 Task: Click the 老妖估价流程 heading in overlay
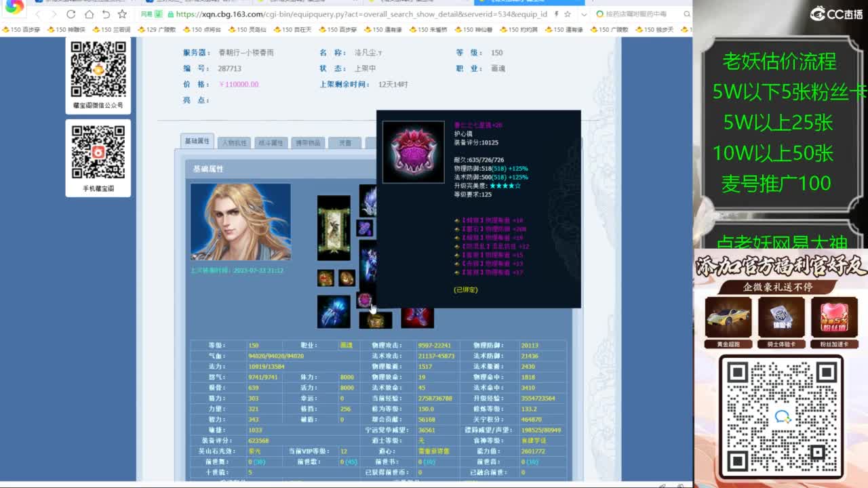(779, 62)
